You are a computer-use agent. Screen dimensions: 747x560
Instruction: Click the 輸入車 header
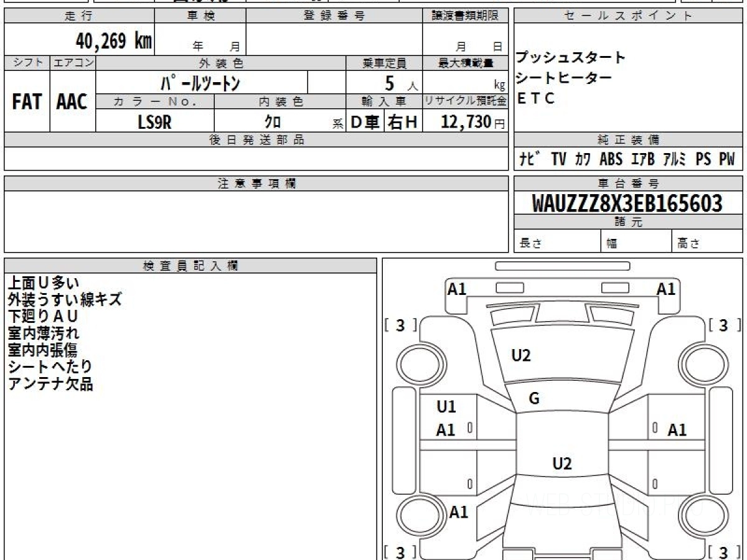(384, 101)
